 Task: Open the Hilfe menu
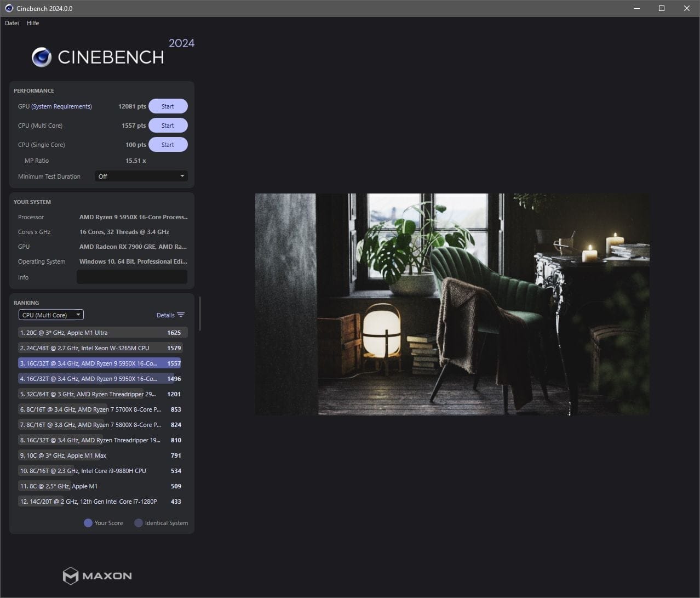tap(33, 23)
